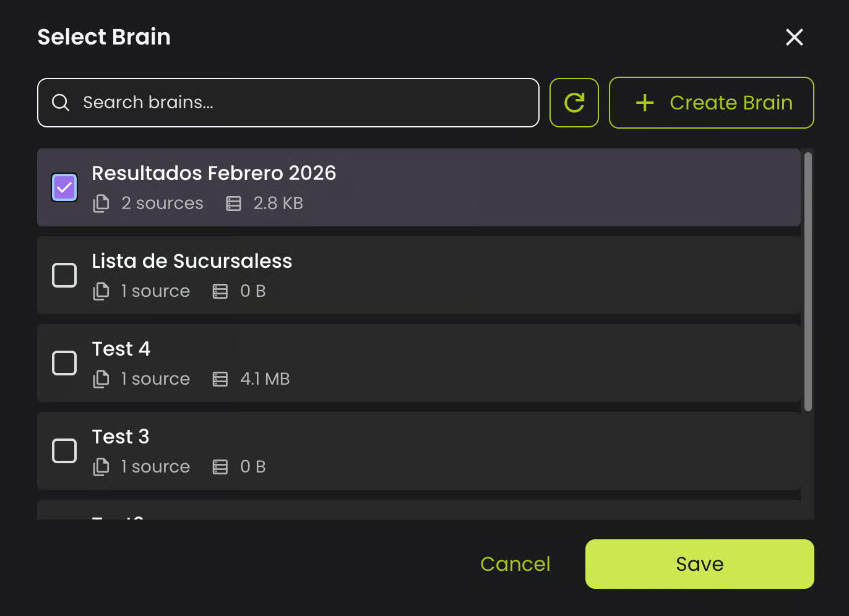
Task: Click the sources icon under Resultados Febrero 2026
Action: tap(101, 203)
